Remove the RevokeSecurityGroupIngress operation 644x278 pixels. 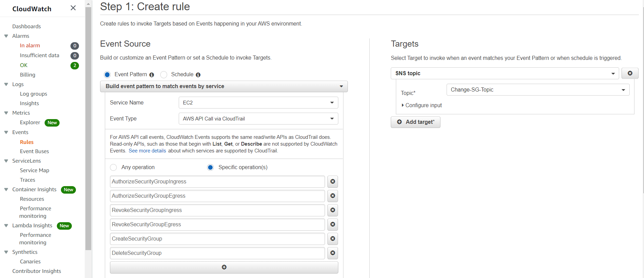[333, 210]
